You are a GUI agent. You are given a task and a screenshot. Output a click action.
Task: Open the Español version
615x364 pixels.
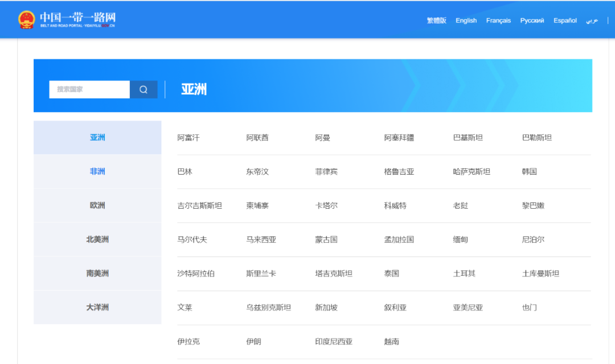564,20
